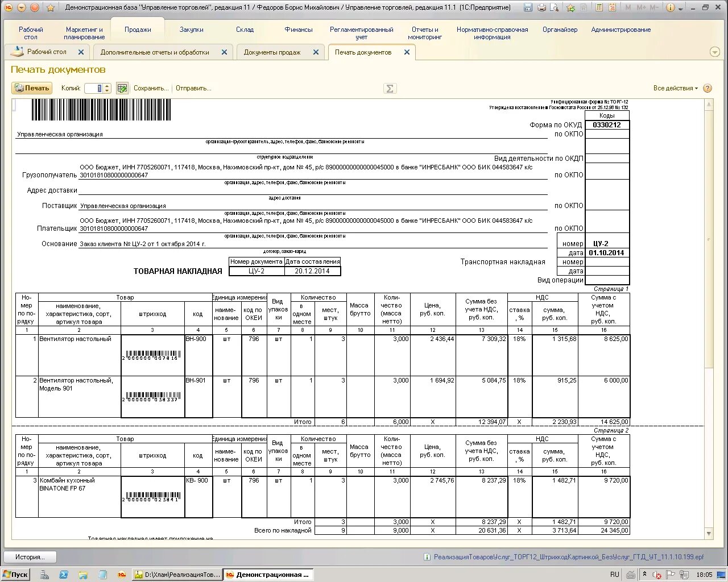Add current page to favorites with star-arrow icon

pos(570,7)
